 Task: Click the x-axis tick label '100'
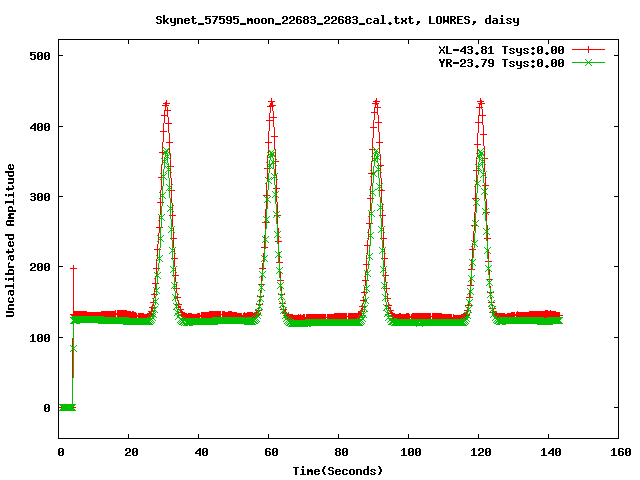(411, 452)
